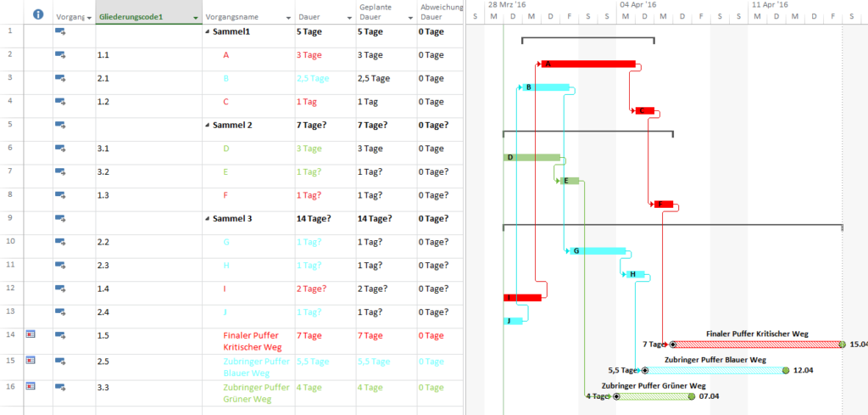Click the task mode icon for task C
Viewport: 868px width, 415px height.
pyautogui.click(x=60, y=102)
